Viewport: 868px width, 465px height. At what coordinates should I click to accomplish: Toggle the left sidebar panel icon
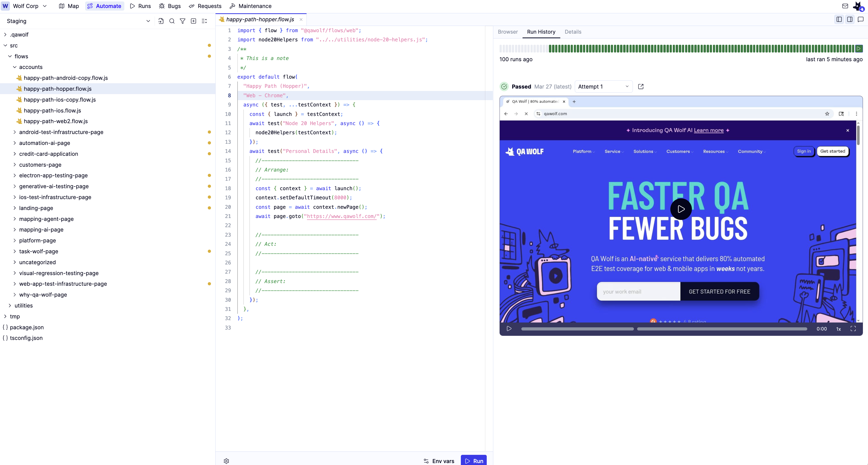click(839, 19)
